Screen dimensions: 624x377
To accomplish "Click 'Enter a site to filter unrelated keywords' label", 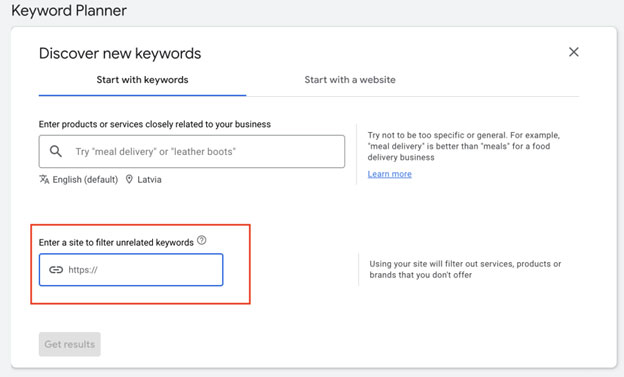I will 116,242.
